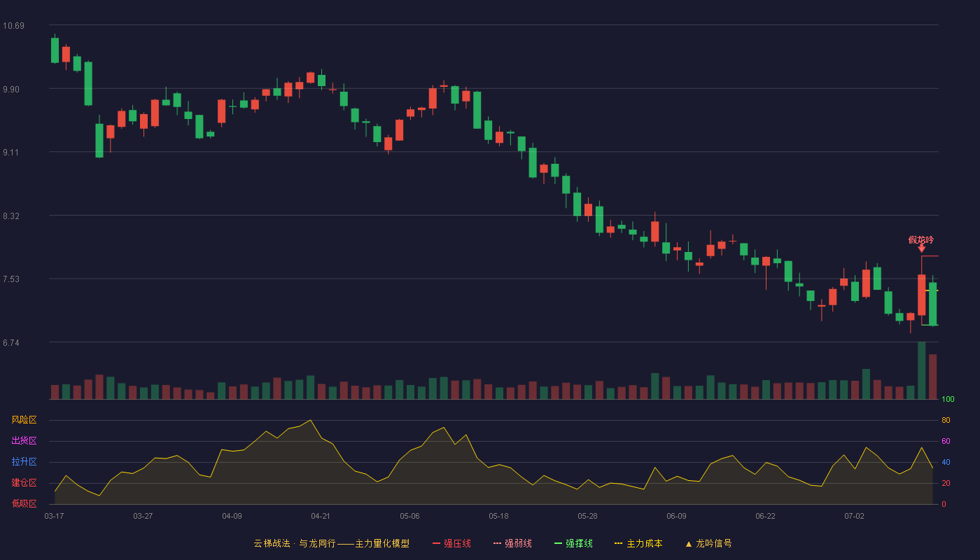Click the 06-22 date label
Viewport: 980px width, 560px height.
click(765, 516)
